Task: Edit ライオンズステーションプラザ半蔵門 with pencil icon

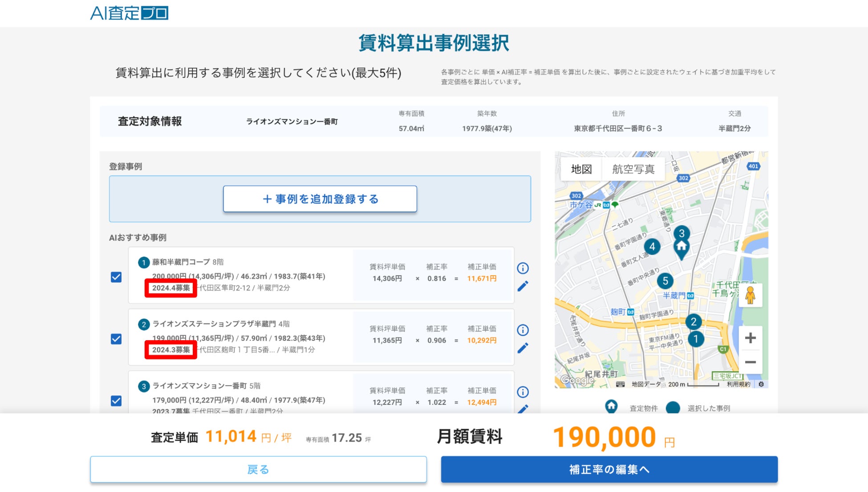Action: (523, 348)
